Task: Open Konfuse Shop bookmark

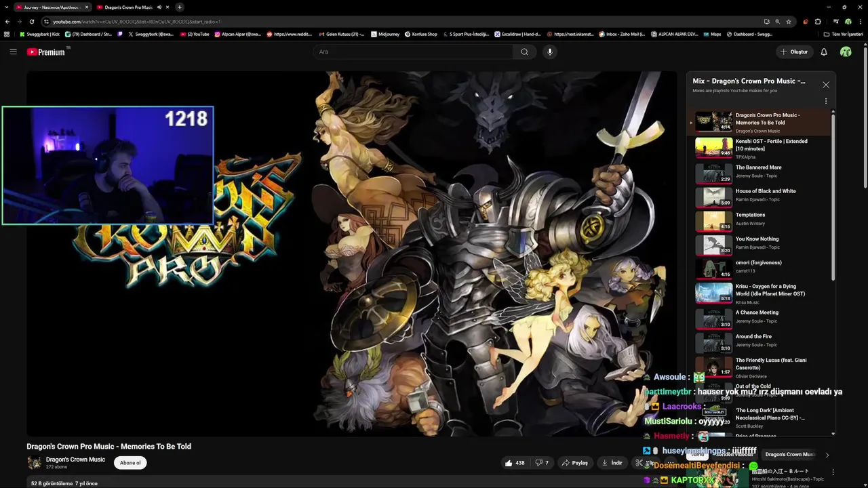Action: (x=421, y=34)
